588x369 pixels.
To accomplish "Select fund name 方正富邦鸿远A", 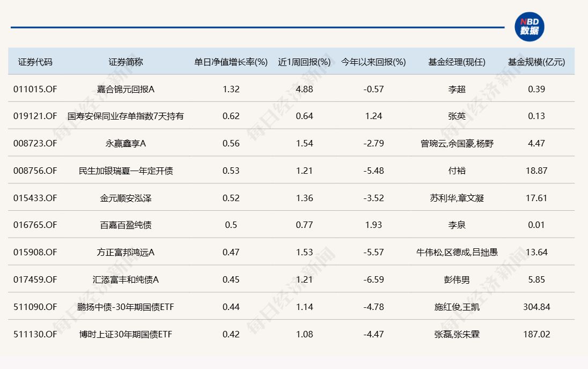I will coord(126,253).
